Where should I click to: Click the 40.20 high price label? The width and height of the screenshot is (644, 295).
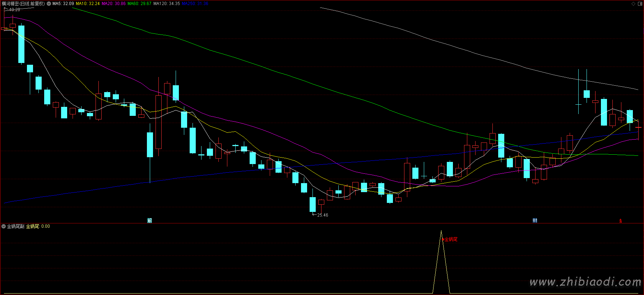[14, 10]
